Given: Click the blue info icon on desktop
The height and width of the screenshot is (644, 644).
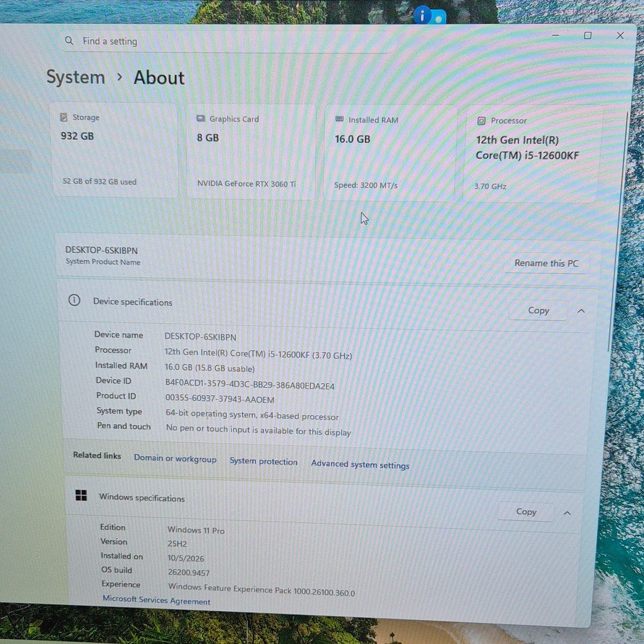Looking at the screenshot, I should point(422,16).
